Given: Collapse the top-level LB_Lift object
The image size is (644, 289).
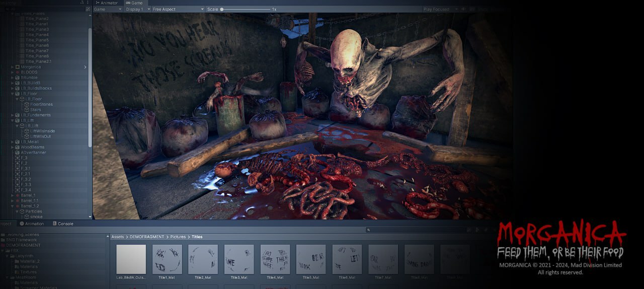Looking at the screenshot, I should 12,120.
